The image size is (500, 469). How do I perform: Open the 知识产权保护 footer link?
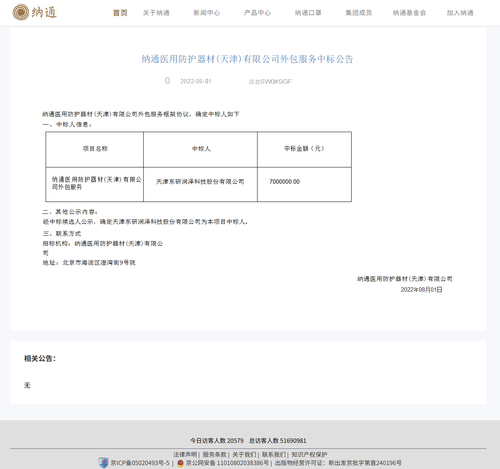(x=309, y=454)
